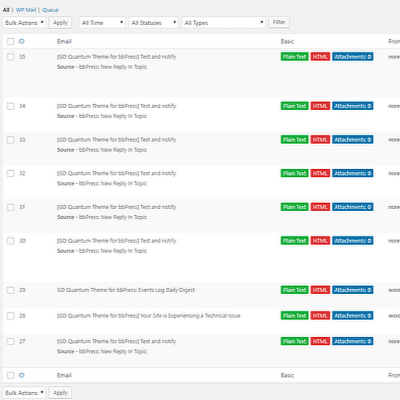
Task: Expand the All Statuses filter dropdown
Action: [154, 23]
